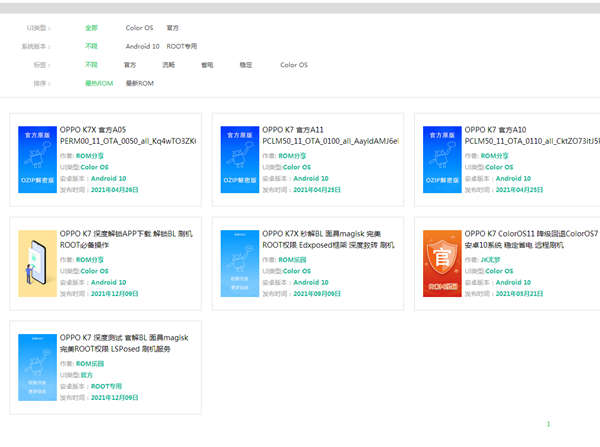Click the OPPO K7 深度测试 ROM thumbnail
The width and height of the screenshot is (600, 447).
tap(37, 367)
